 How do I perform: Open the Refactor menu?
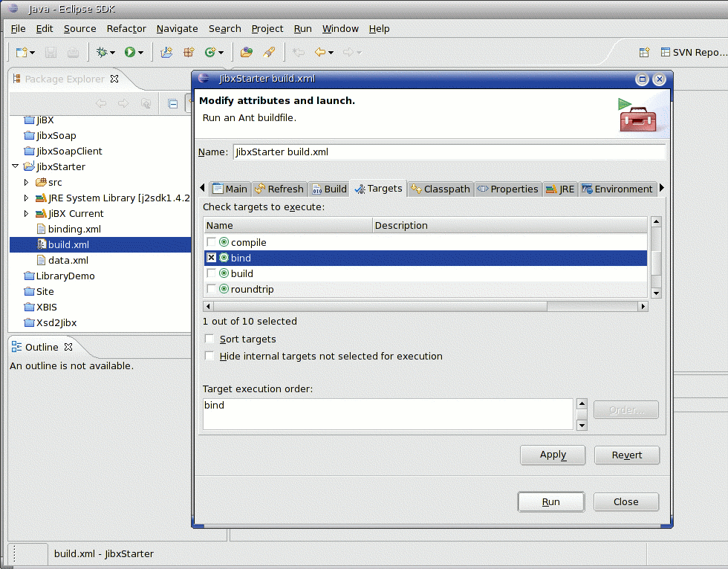coord(126,28)
